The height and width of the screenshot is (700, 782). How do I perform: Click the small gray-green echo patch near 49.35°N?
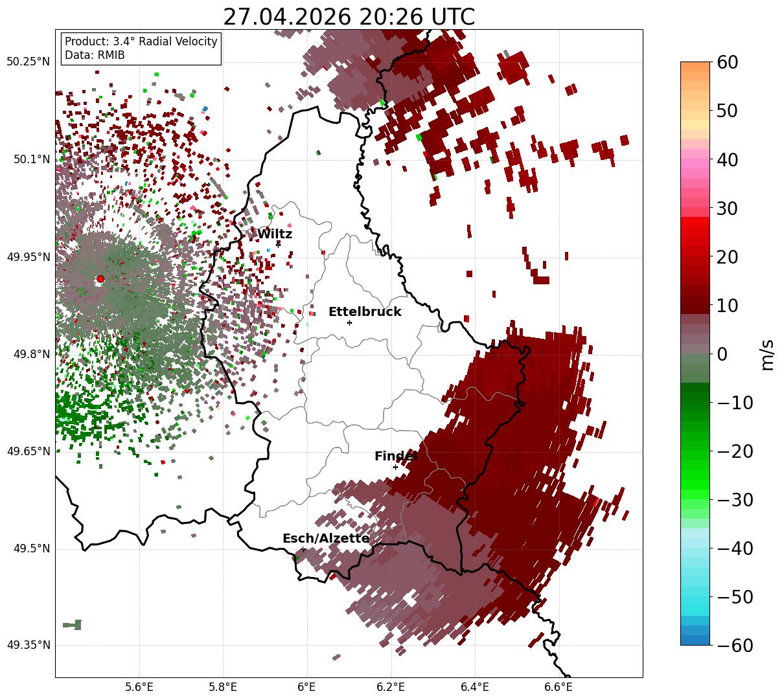tap(73, 624)
